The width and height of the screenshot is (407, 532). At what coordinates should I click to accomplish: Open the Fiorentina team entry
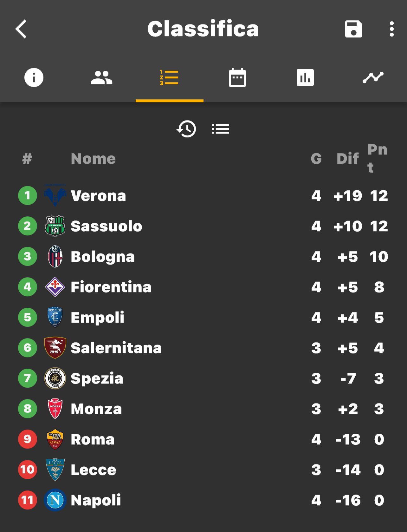[x=203, y=287]
